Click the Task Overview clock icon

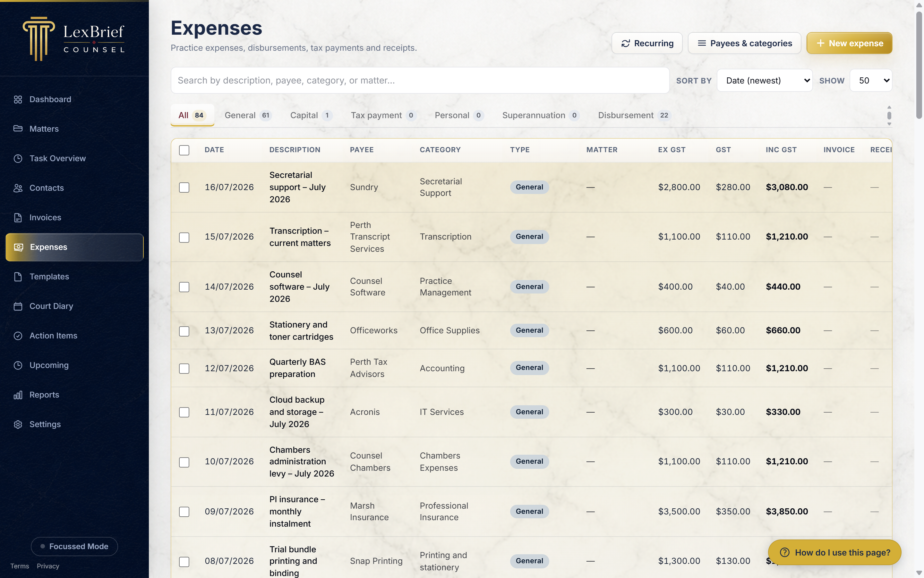[18, 158]
